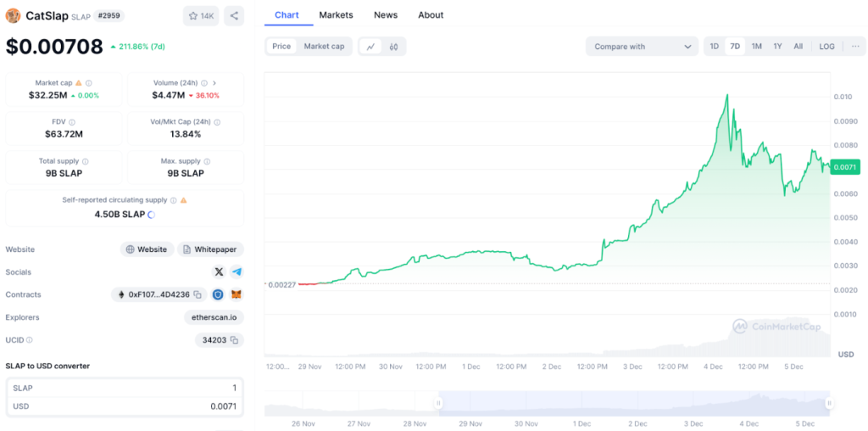Viewport: 868px width, 431px height.
Task: Set chart range to 1M
Action: pos(756,47)
